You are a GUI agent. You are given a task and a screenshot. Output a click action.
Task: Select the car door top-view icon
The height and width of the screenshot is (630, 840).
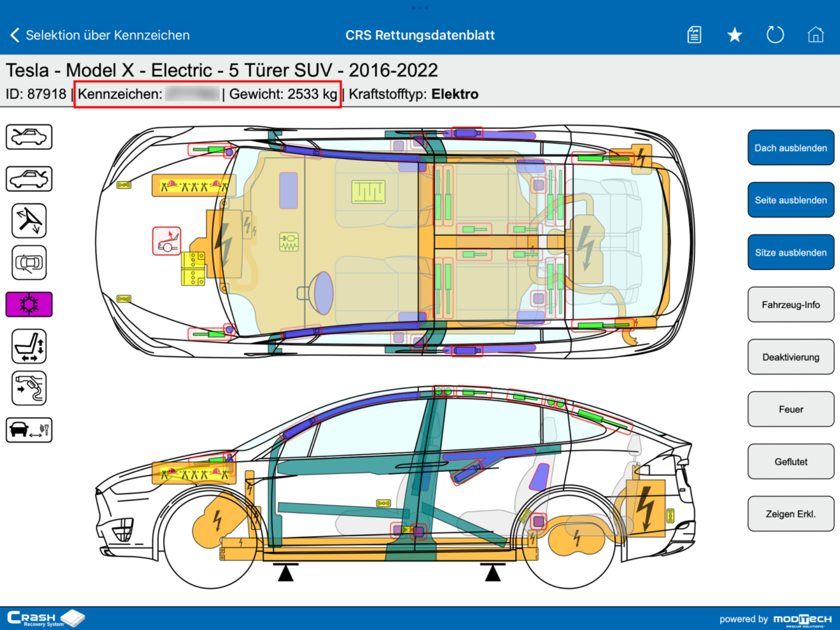point(29,263)
